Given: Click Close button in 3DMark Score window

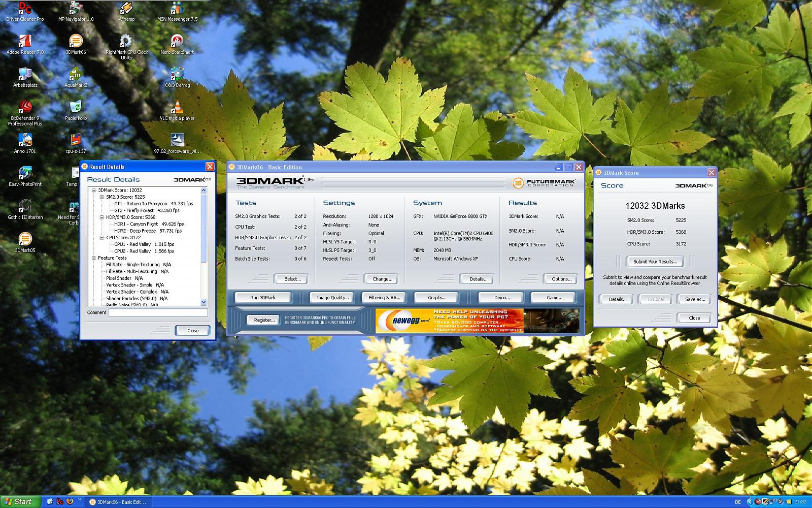Looking at the screenshot, I should click(694, 317).
